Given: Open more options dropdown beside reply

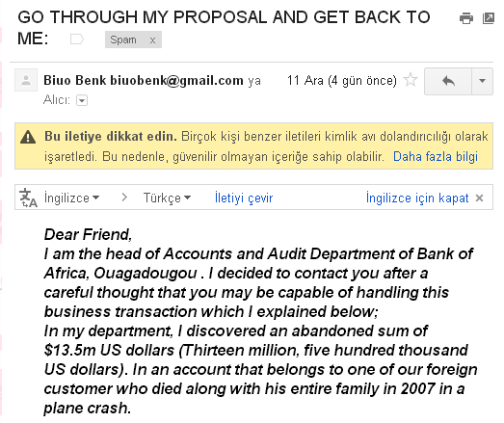Looking at the screenshot, I should pyautogui.click(x=482, y=81).
